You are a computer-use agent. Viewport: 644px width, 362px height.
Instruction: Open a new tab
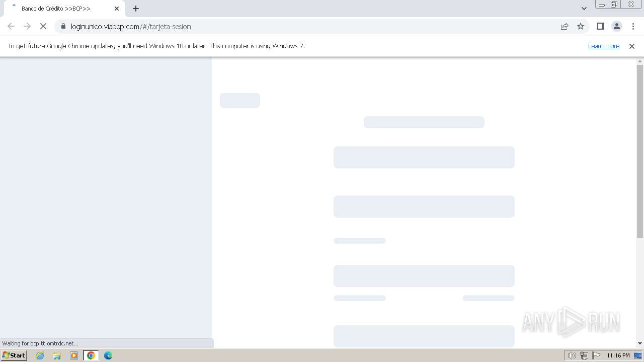point(136,9)
